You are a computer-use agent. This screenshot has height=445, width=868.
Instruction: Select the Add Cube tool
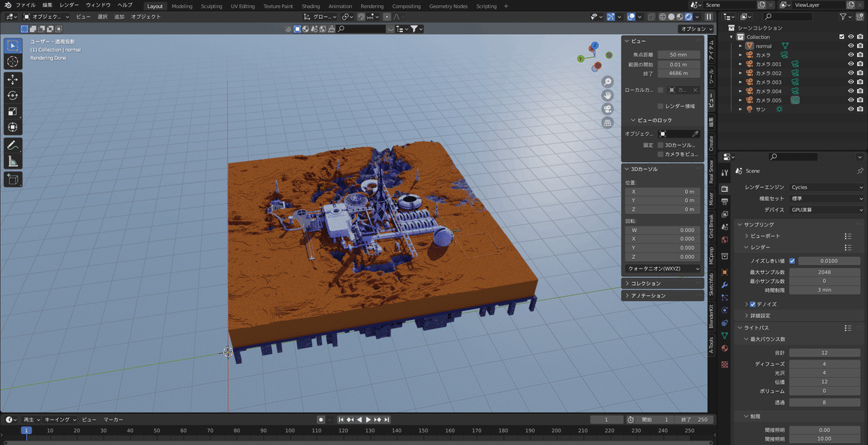[x=13, y=179]
